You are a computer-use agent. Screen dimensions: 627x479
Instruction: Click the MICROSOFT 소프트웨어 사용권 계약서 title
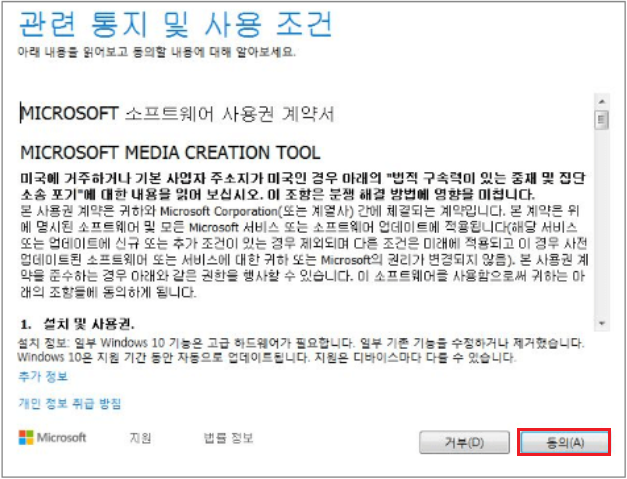pyautogui.click(x=177, y=114)
